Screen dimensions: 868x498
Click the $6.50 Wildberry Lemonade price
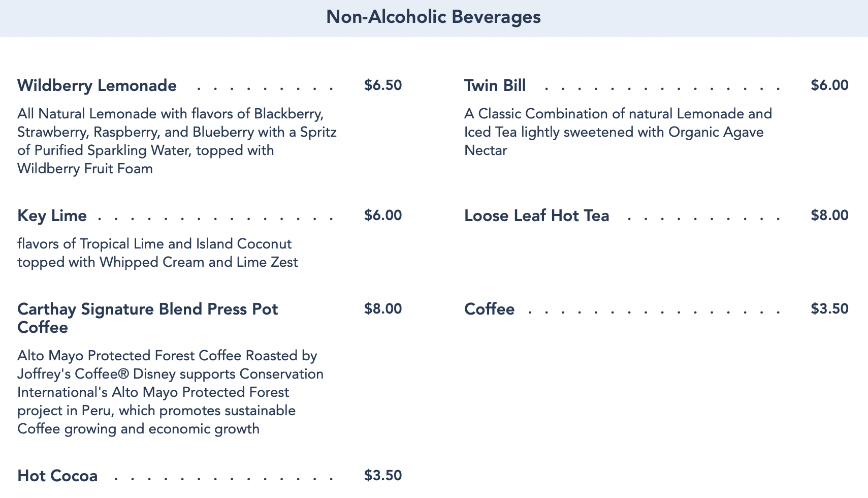tap(383, 85)
